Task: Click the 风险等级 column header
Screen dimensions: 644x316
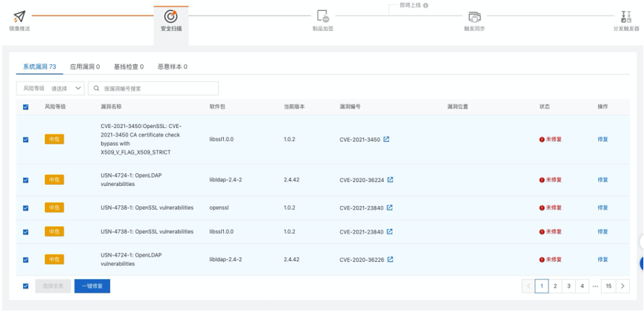Action: (x=55, y=107)
